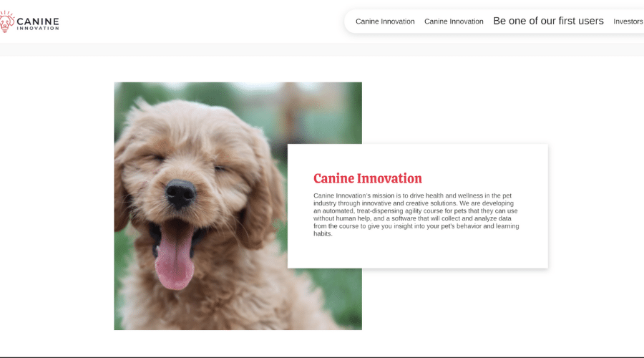Select the red 'Canine Innovation' heading
Screen dimensions: 644x358
368,178
